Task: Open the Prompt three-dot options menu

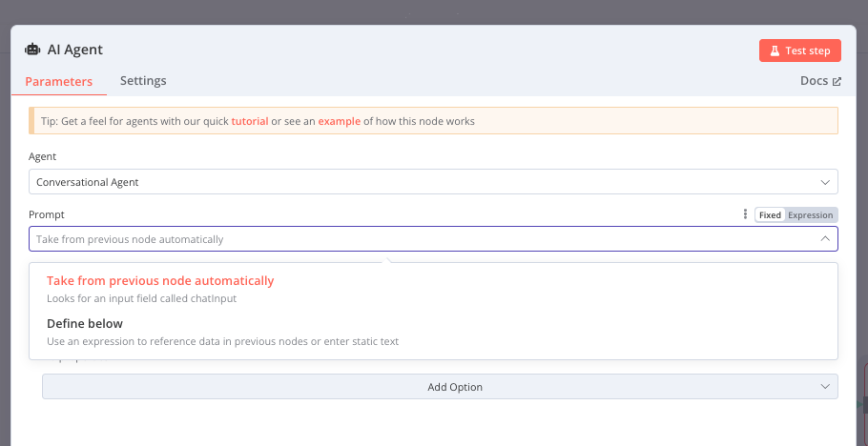Action: pos(745,214)
